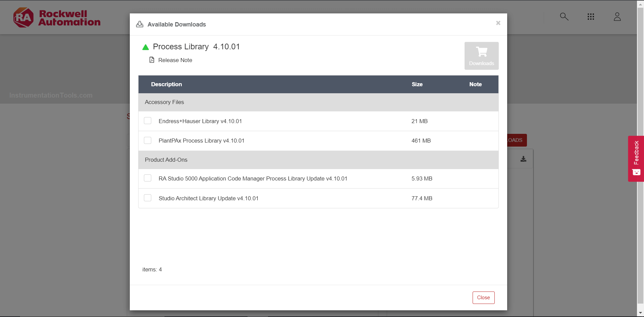644x317 pixels.
Task: Check Studio Architect Library Update checkbox
Action: coord(148,198)
